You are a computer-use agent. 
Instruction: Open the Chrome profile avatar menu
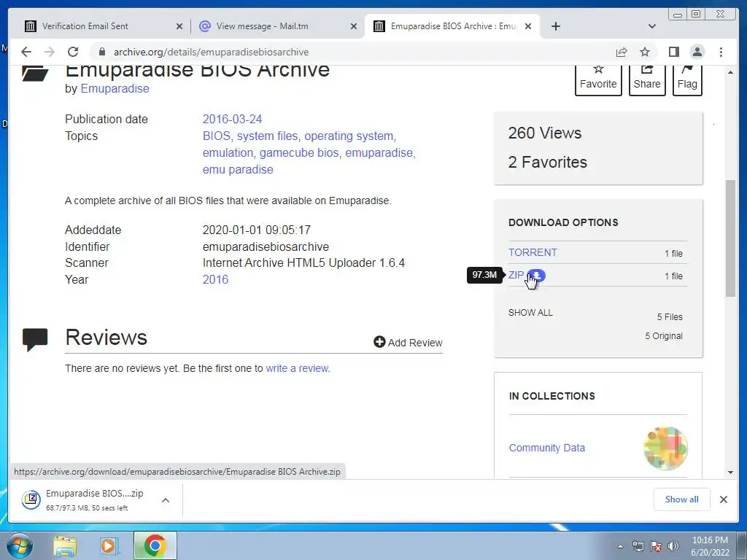pyautogui.click(x=697, y=52)
